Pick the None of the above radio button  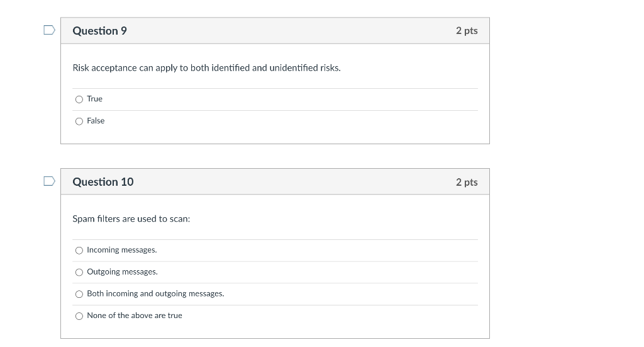(x=79, y=316)
